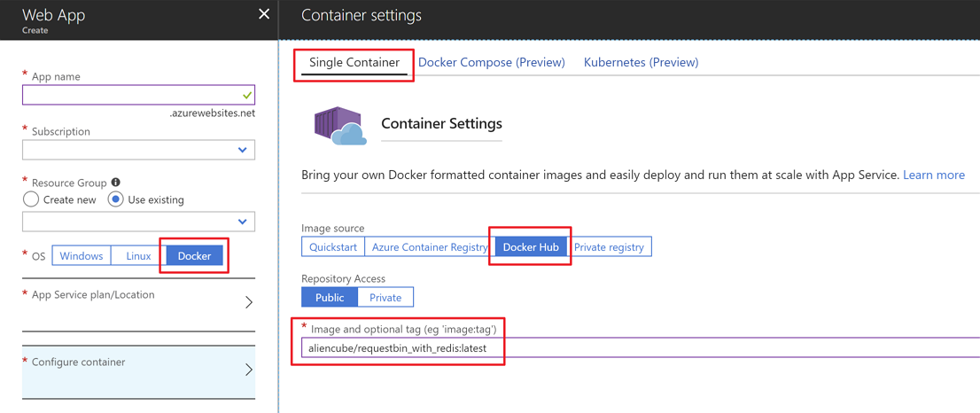980x413 pixels.
Task: Choose Linux as the OS
Action: pos(139,256)
